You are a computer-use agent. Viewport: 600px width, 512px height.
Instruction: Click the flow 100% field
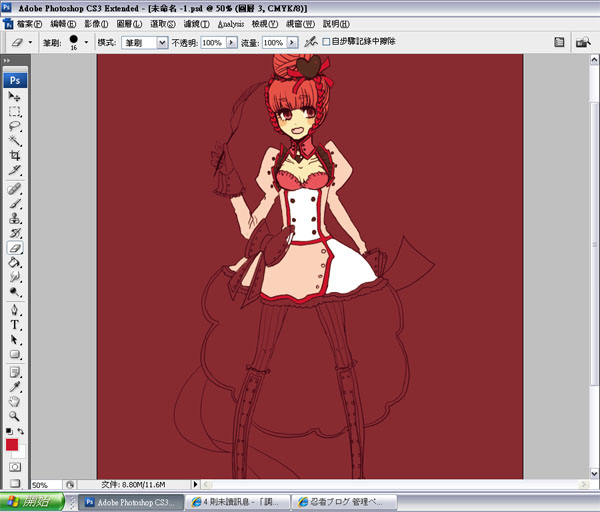click(274, 42)
